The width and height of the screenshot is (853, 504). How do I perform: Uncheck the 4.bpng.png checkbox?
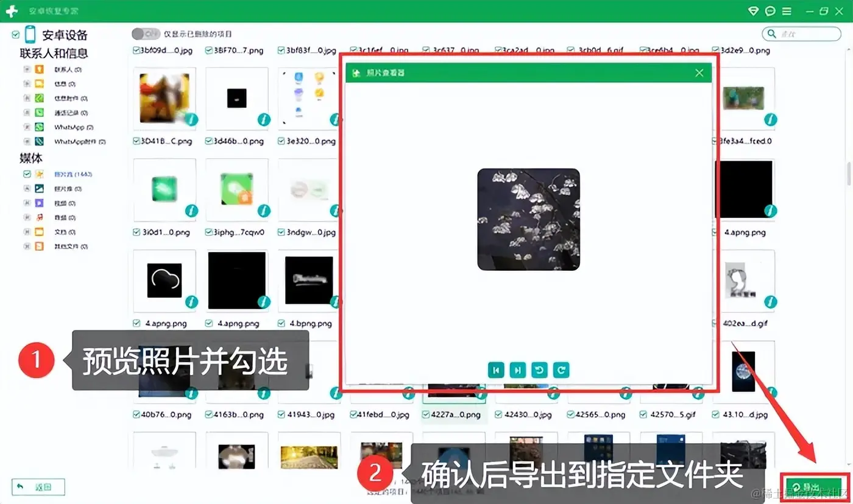281,323
